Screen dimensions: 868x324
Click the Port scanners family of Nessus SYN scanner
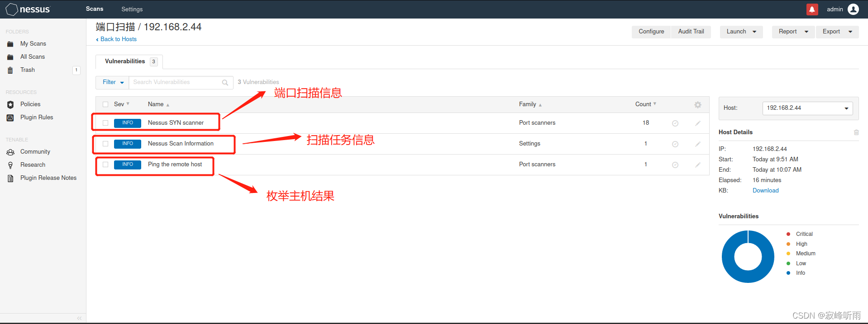click(537, 123)
